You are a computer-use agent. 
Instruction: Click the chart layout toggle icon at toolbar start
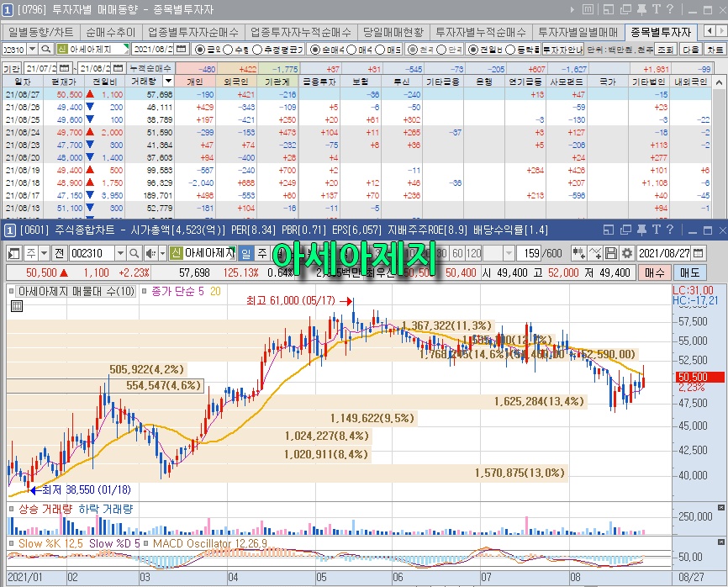click(15, 254)
